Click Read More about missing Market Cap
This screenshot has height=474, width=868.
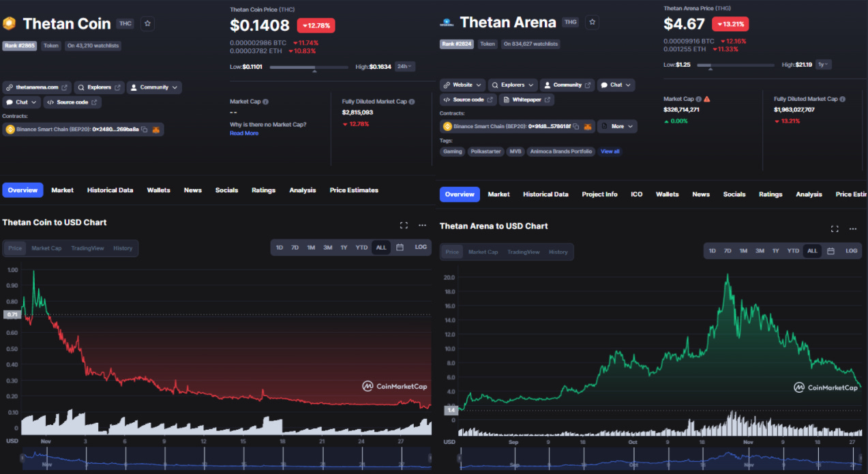coord(244,134)
